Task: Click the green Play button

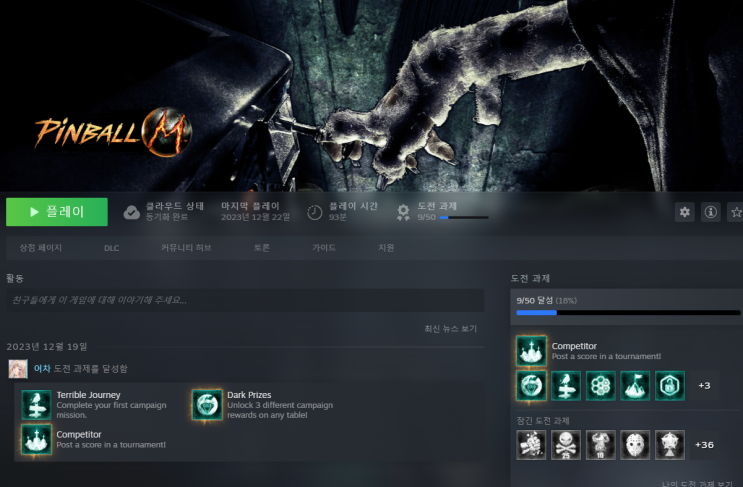Action: point(57,212)
